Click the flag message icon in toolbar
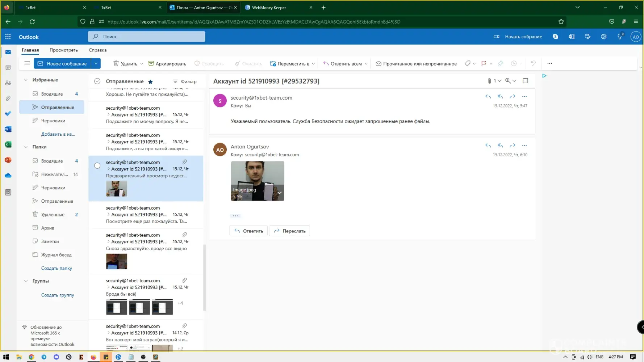The image size is (644, 362). [x=484, y=63]
